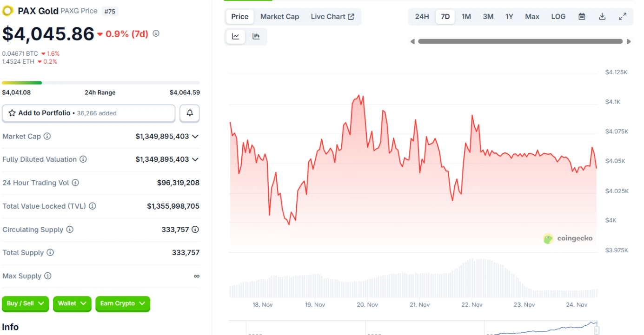Click info icon beside Market Cap
Screen dimensions: 644x335
[x=47, y=137]
